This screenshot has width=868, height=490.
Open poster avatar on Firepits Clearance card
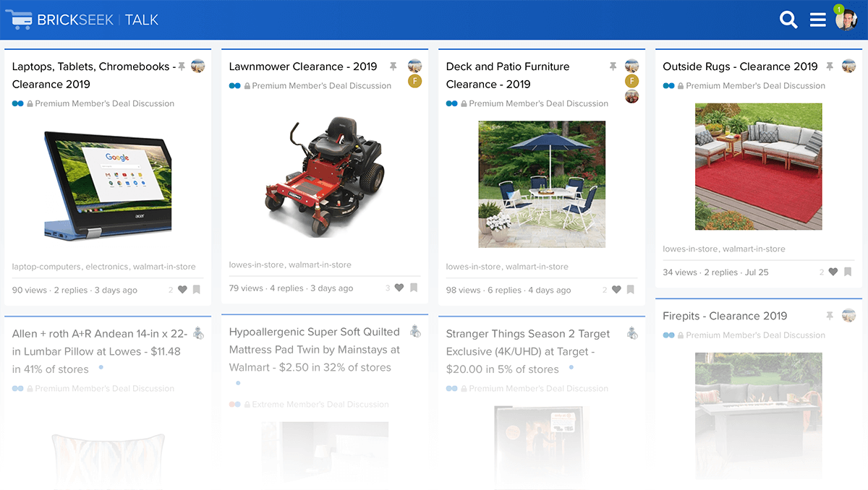pyautogui.click(x=848, y=315)
